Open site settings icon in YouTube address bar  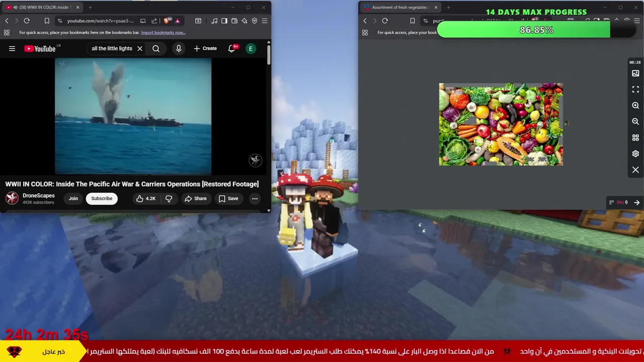[60, 21]
